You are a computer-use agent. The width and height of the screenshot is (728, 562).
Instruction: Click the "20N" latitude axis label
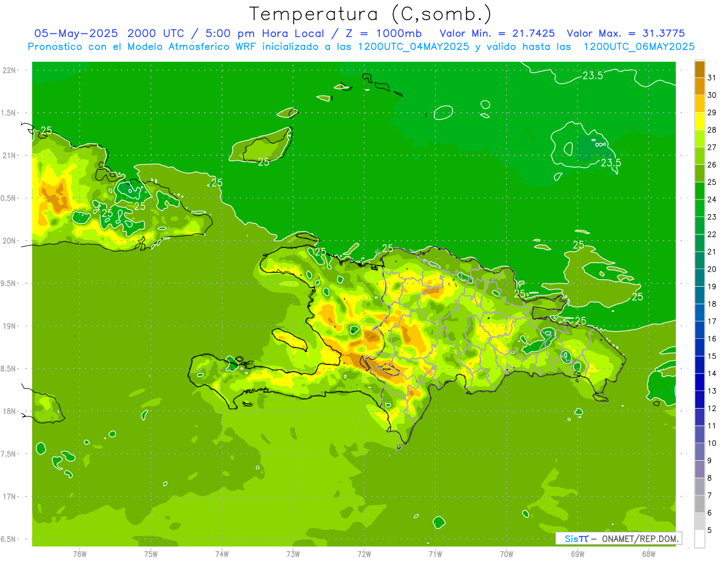(10, 241)
